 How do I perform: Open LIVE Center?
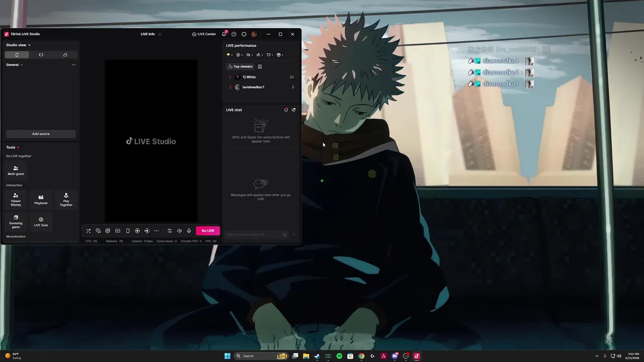[x=204, y=34]
